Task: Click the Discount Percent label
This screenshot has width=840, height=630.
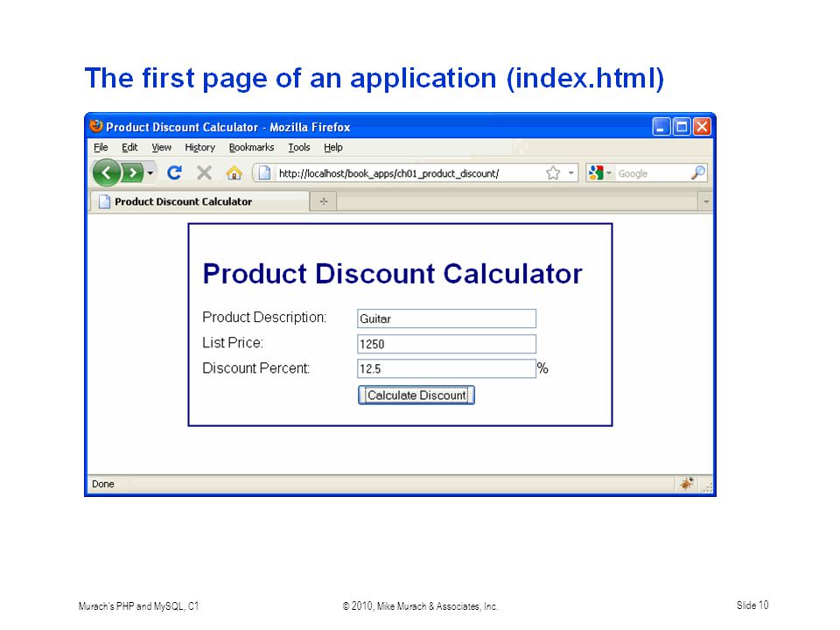Action: click(256, 368)
